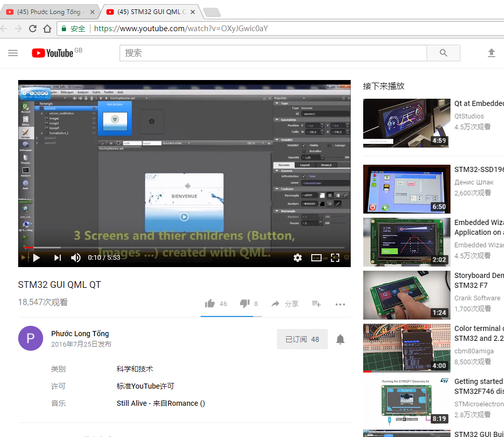This screenshot has height=437, width=504.
Task: Click the 18,547次观看 view count
Action: (43, 302)
